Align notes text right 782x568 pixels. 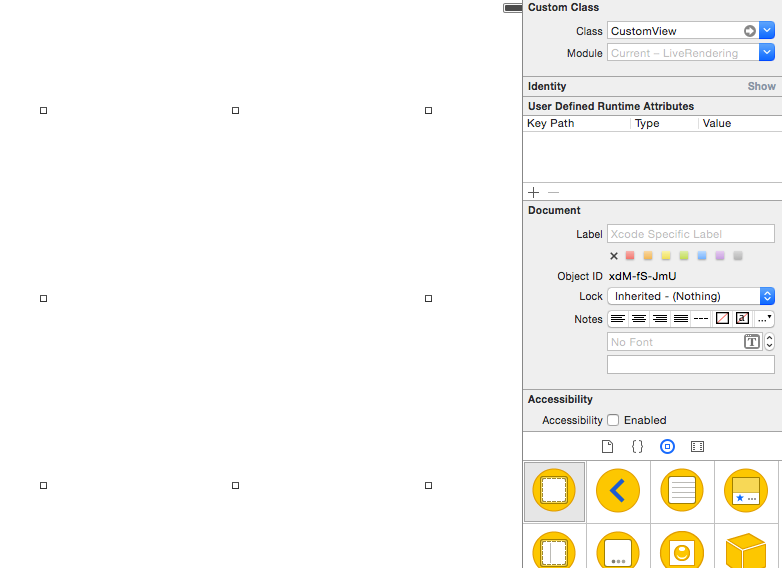point(660,319)
